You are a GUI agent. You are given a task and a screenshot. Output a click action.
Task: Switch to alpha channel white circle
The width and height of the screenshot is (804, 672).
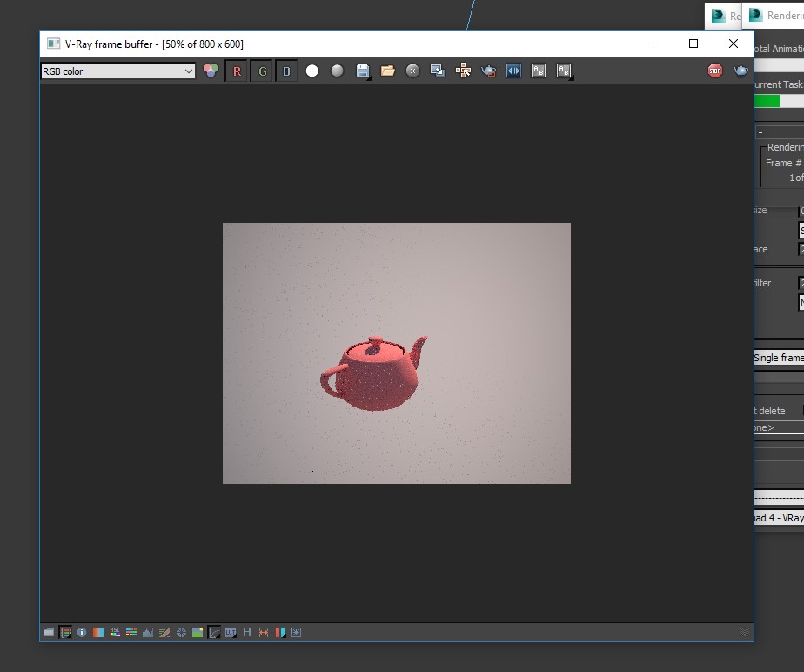pyautogui.click(x=312, y=71)
